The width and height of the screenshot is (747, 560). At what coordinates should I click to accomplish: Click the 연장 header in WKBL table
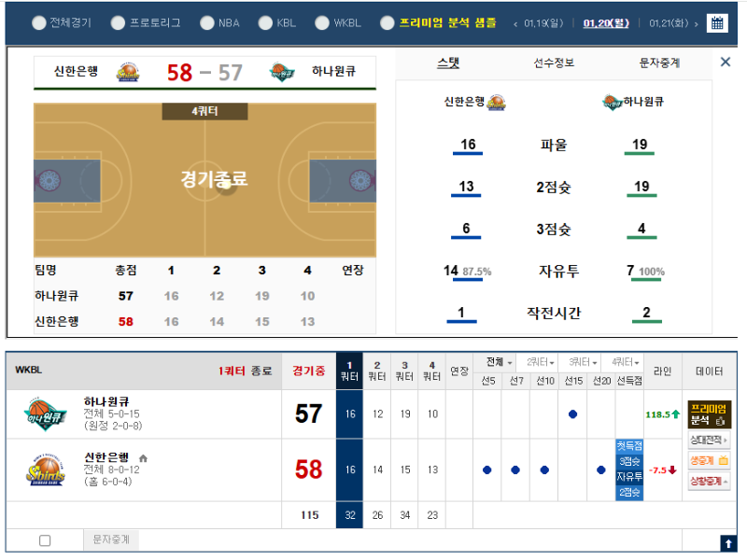(x=459, y=371)
